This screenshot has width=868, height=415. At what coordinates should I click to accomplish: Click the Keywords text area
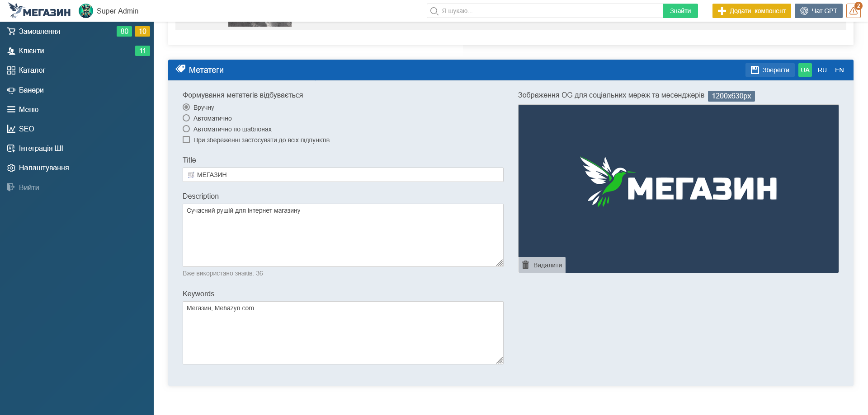(x=343, y=333)
